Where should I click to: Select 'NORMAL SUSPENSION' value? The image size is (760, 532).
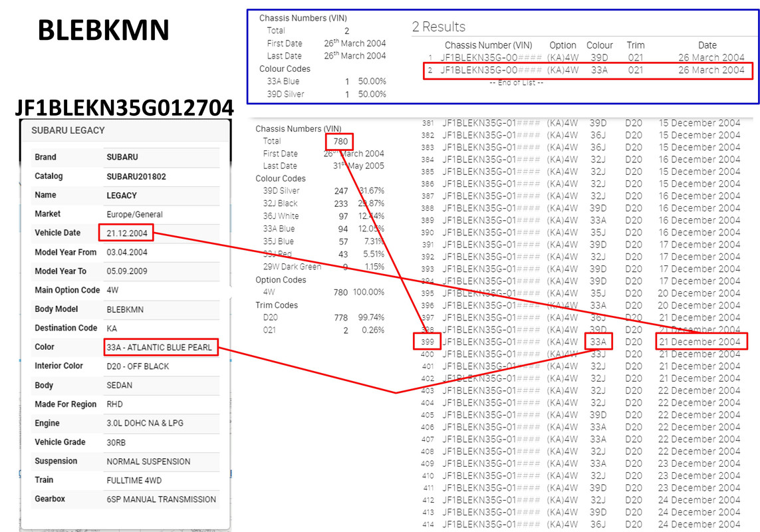148,462
